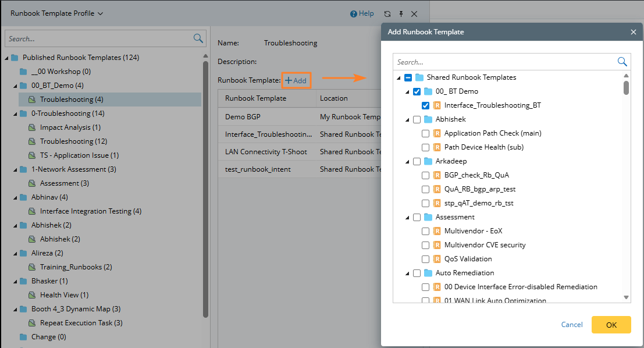Click the Interface_Troubleshooting_BT runbook icon

click(437, 105)
